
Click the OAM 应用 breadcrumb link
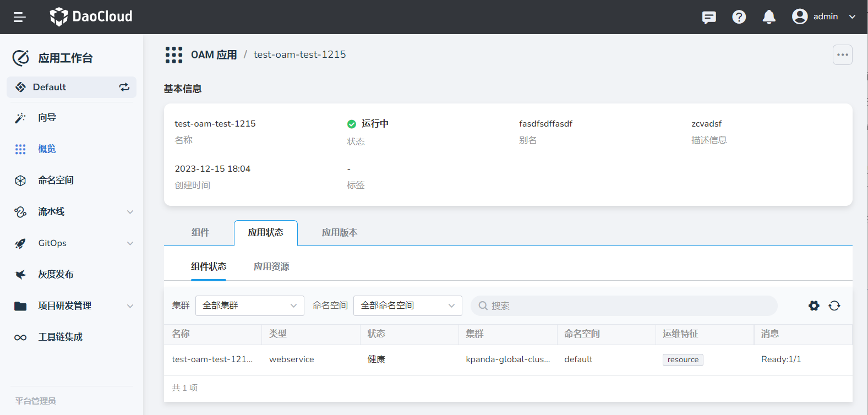point(214,54)
